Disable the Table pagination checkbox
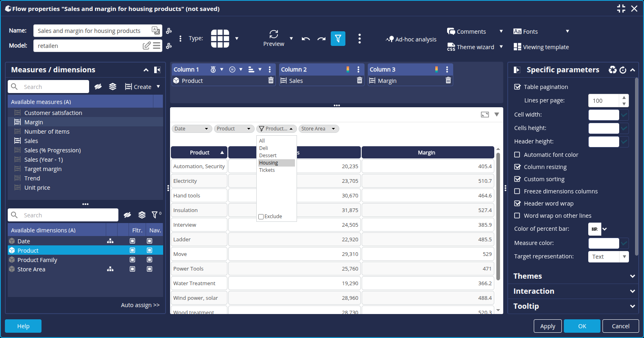The width and height of the screenshot is (644, 338). pyautogui.click(x=517, y=87)
